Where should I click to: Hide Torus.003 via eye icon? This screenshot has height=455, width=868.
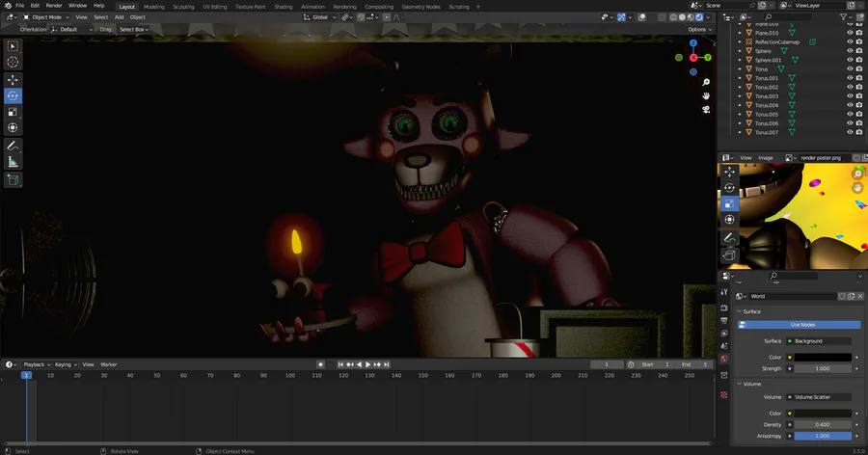tap(850, 96)
